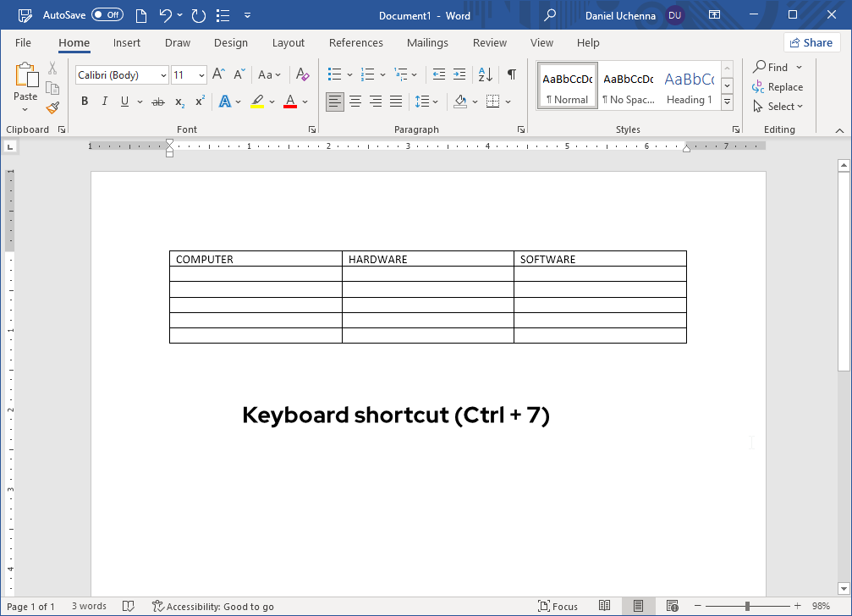Screen dimensions: 852x616
Task: Expand the highlight color options
Action: (x=272, y=102)
